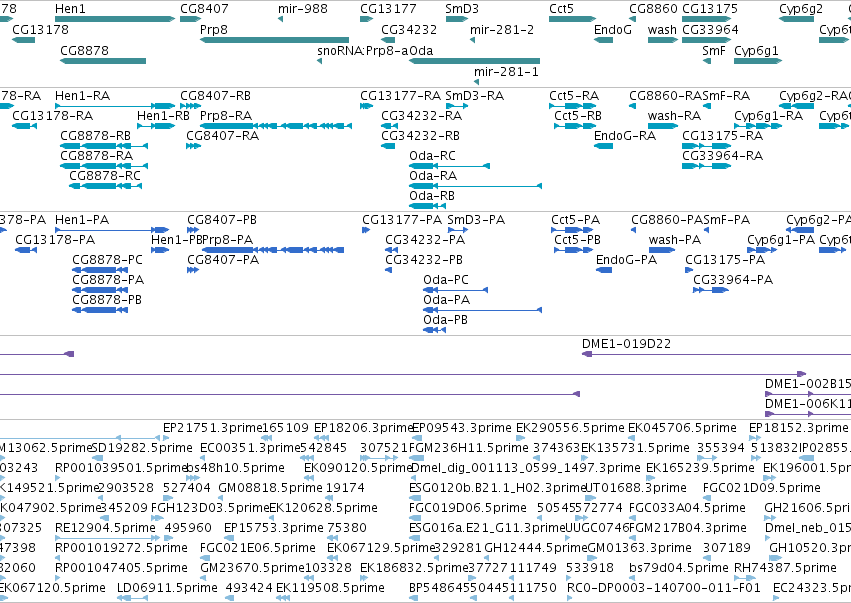This screenshot has width=851, height=603.
Task: Select the EndoG-RA transcript label
Action: (x=625, y=136)
